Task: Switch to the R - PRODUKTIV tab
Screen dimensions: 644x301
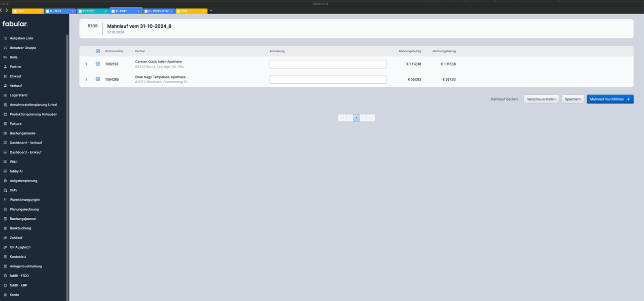Action: (x=158, y=11)
